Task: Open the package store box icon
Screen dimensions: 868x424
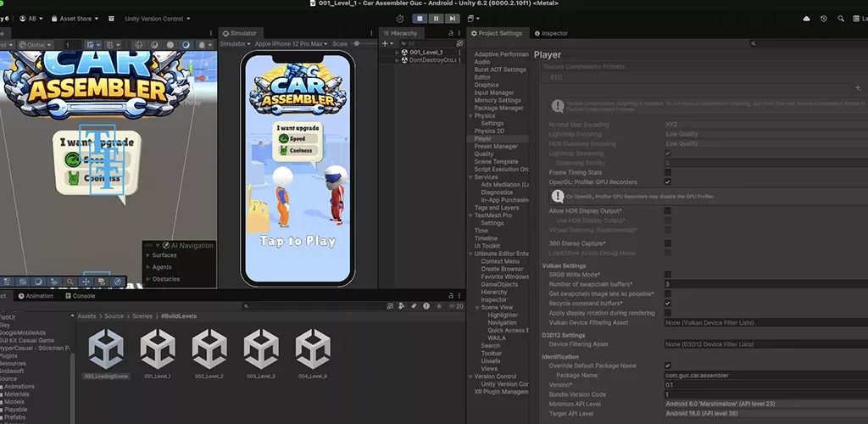Action: pyautogui.click(x=111, y=19)
